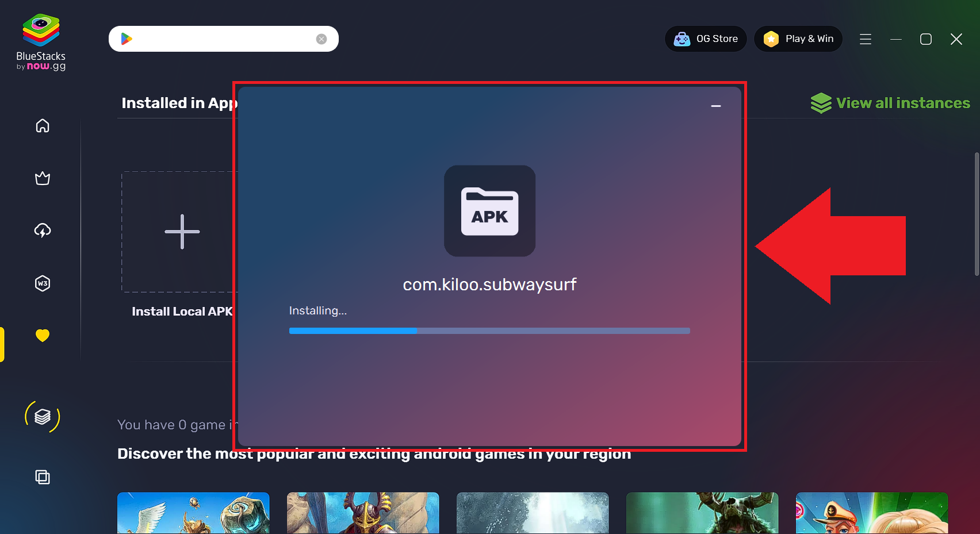Click the BlueStacks logo
The width and height of the screenshot is (980, 534).
coord(41,42)
